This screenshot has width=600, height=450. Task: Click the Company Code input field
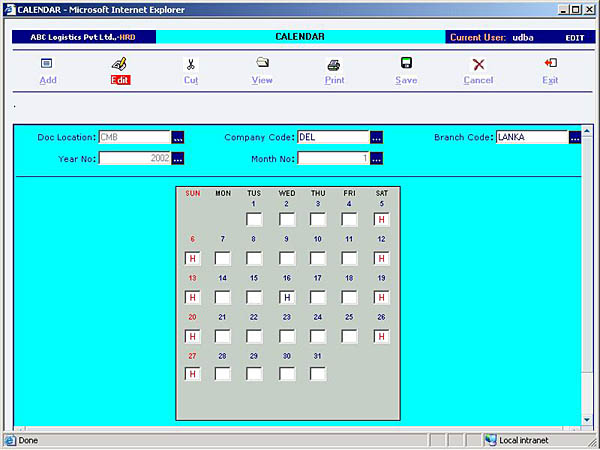333,138
